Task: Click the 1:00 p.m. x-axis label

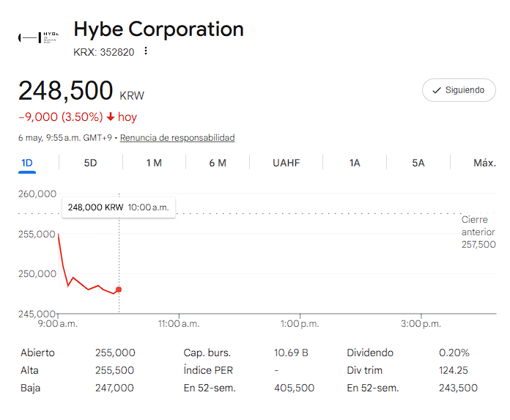Action: (300, 324)
